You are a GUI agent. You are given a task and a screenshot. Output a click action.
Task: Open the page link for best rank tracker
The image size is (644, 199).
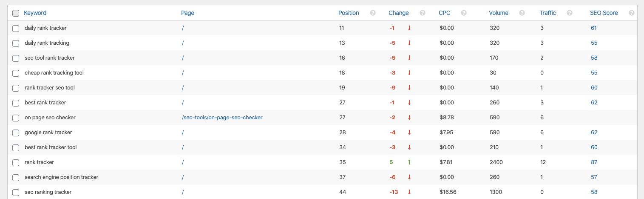coord(183,103)
